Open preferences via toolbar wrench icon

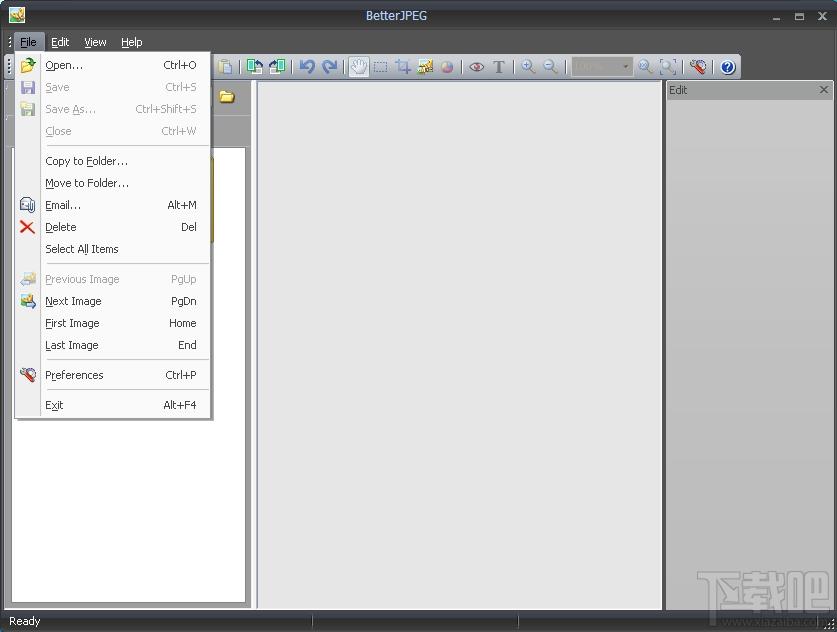tap(698, 67)
